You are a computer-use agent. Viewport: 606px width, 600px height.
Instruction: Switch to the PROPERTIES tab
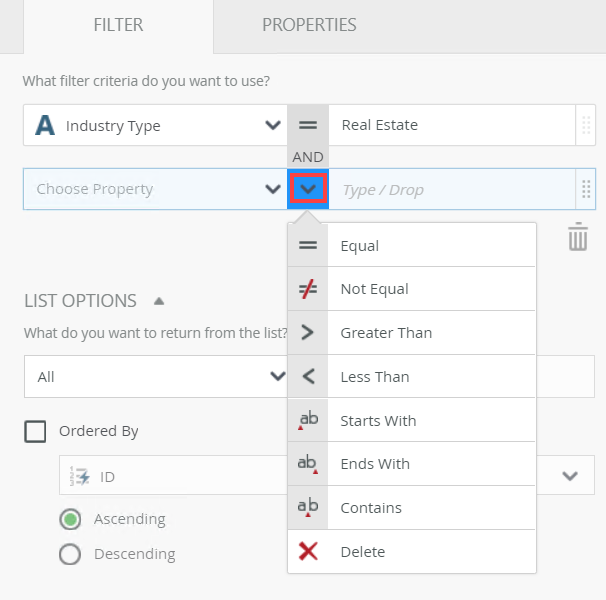tap(309, 25)
